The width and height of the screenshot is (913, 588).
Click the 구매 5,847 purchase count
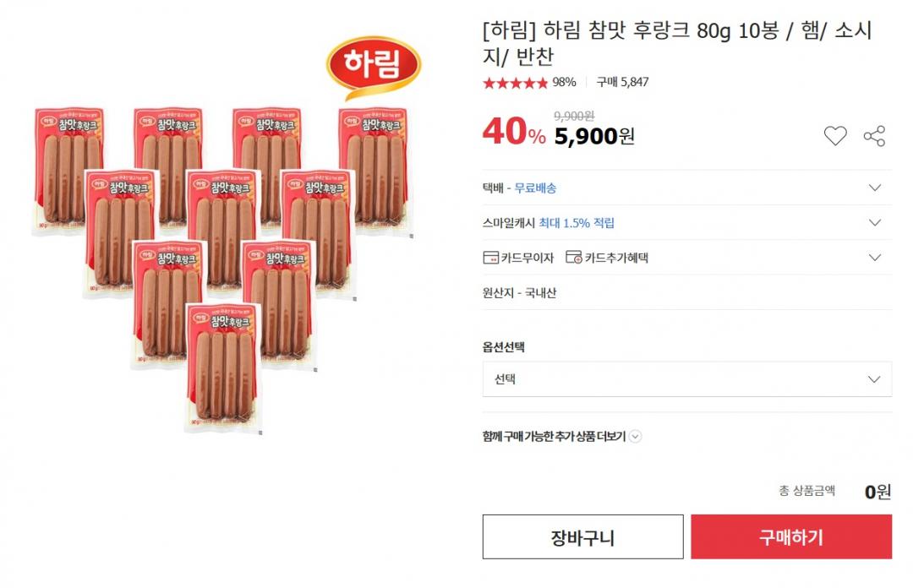[622, 83]
